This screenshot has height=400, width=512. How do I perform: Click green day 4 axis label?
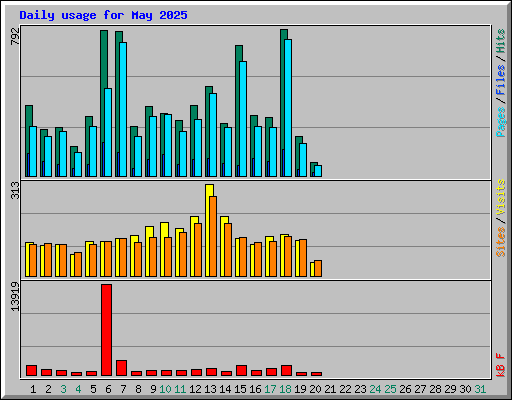coord(78,389)
